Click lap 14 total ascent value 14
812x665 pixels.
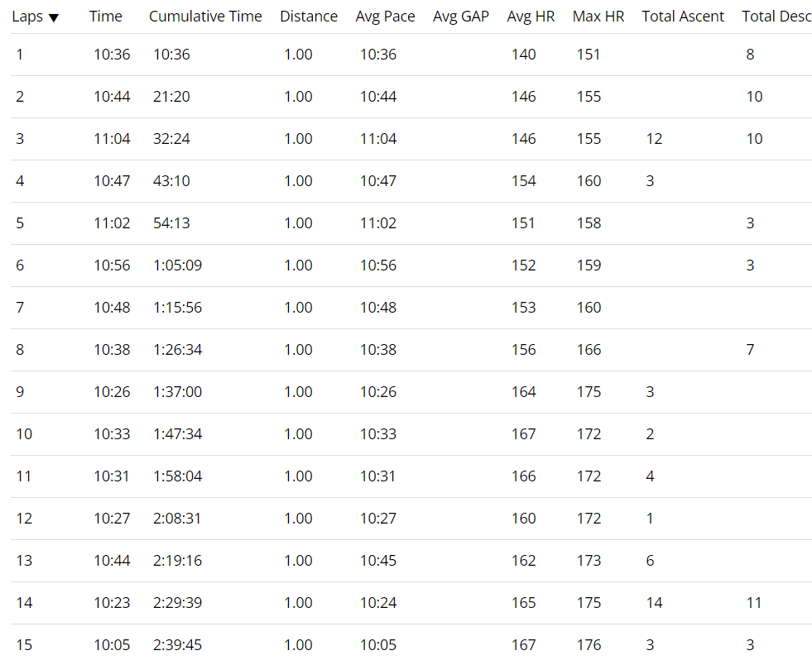pos(654,603)
